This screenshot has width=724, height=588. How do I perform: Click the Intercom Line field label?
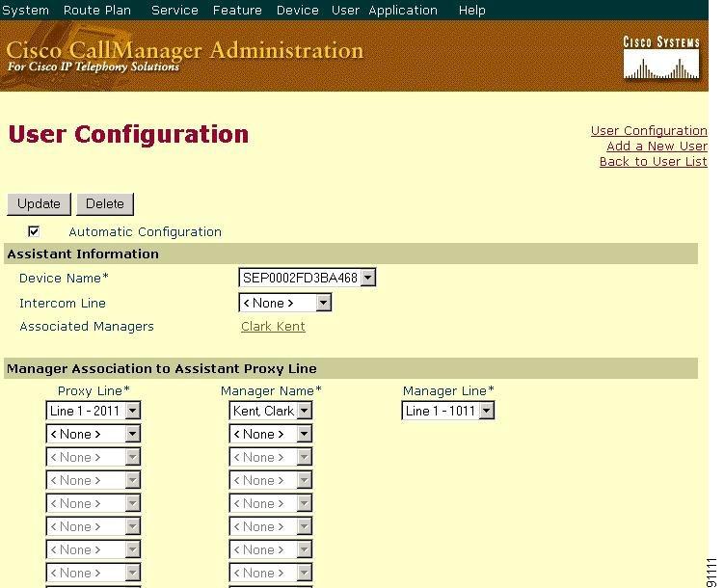pyautogui.click(x=63, y=304)
